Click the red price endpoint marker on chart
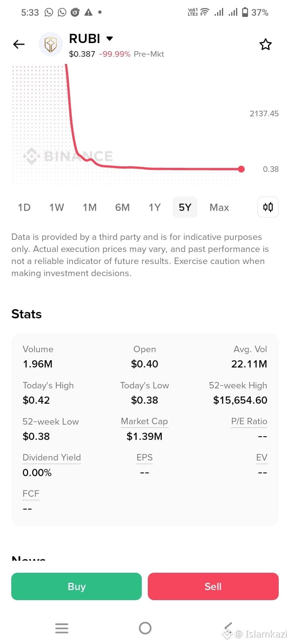The height and width of the screenshot is (644, 290). click(241, 169)
